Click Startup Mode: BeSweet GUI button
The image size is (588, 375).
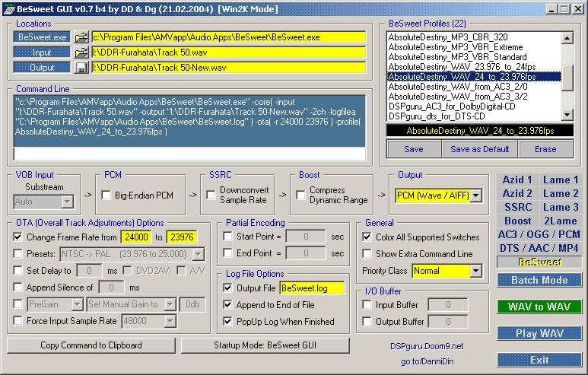(x=265, y=345)
